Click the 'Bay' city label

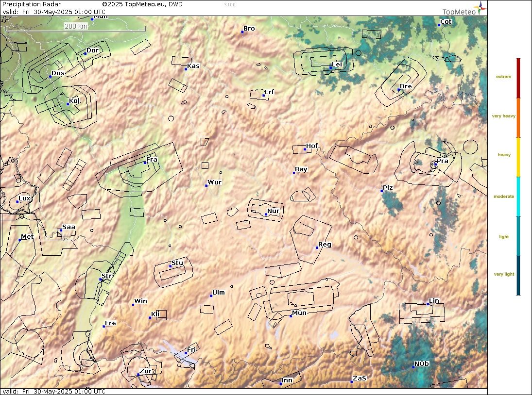pos(301,169)
